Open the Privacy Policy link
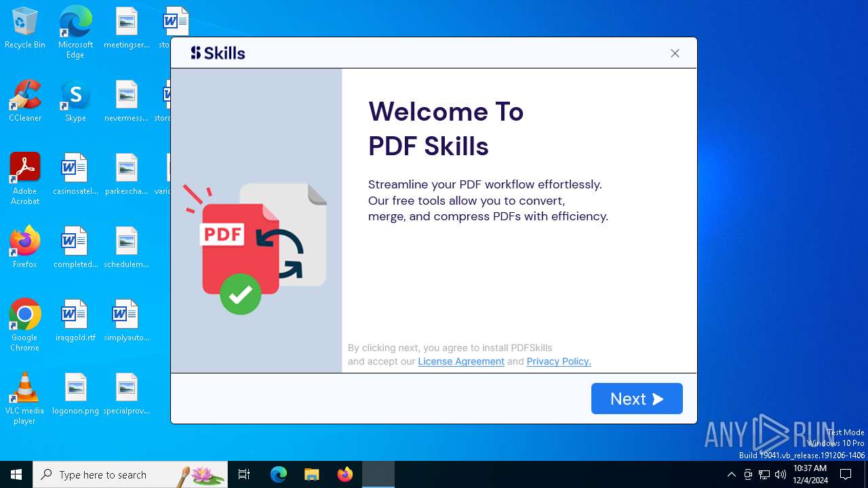 pos(559,361)
